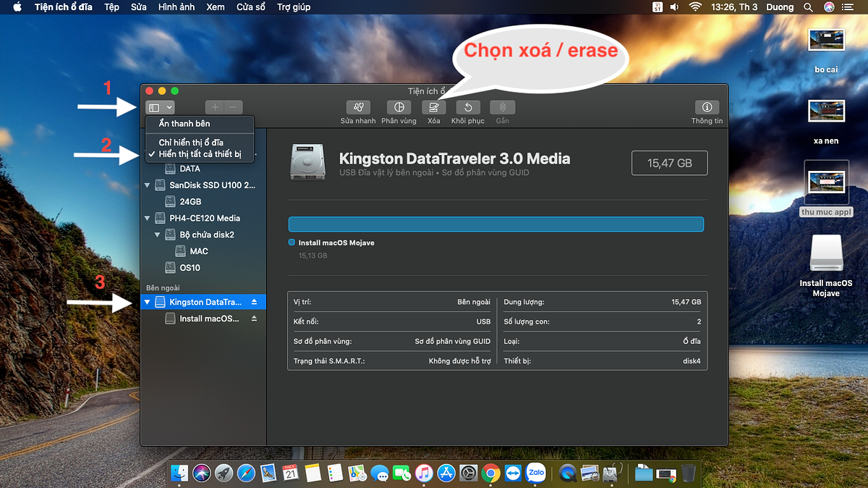
Task: Click Sơ đồ phân vùng GUID value
Action: tap(453, 341)
